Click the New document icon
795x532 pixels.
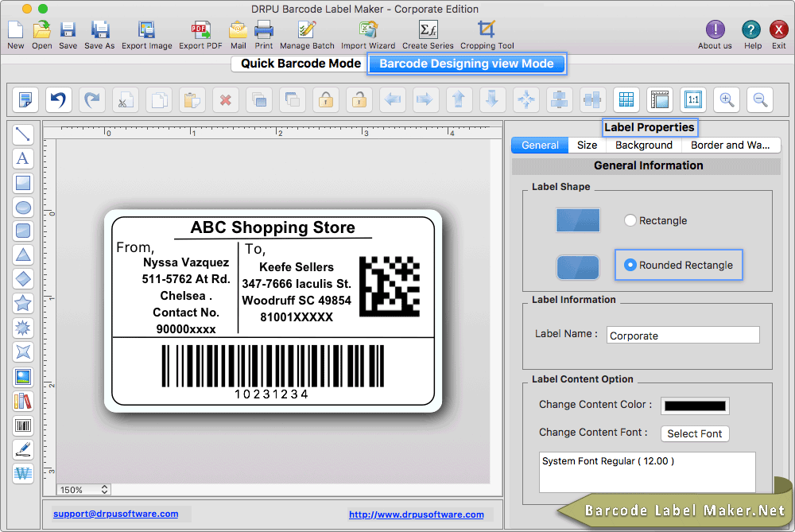15,30
